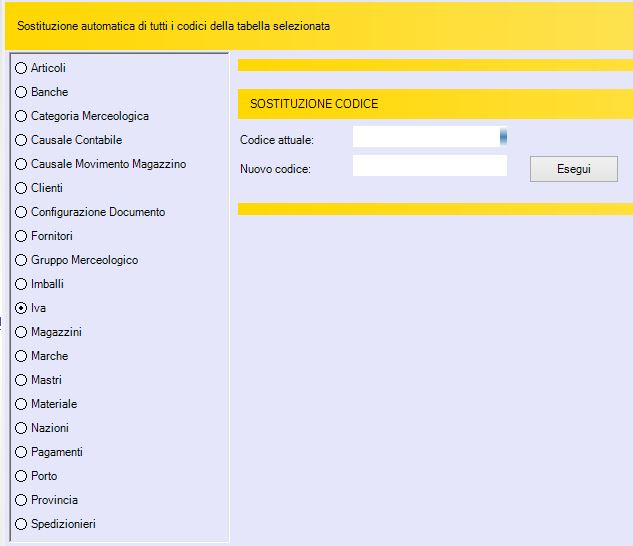
Task: Select the Mastri radio button
Action: pyautogui.click(x=21, y=380)
